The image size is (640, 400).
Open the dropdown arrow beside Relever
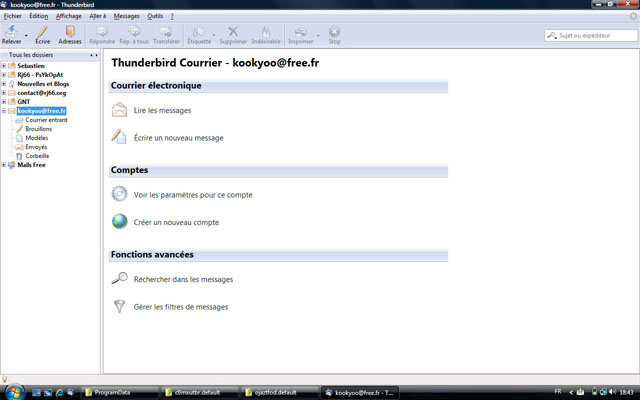(26, 36)
